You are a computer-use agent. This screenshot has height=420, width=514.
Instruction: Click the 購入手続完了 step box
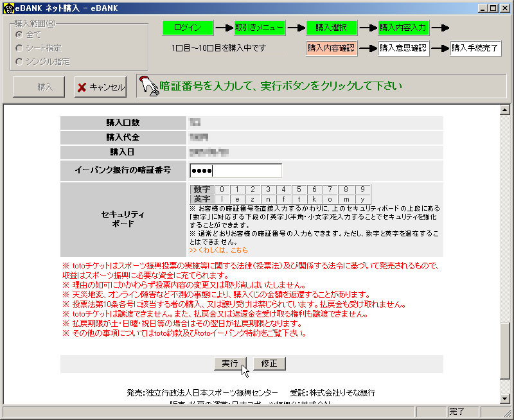point(475,48)
